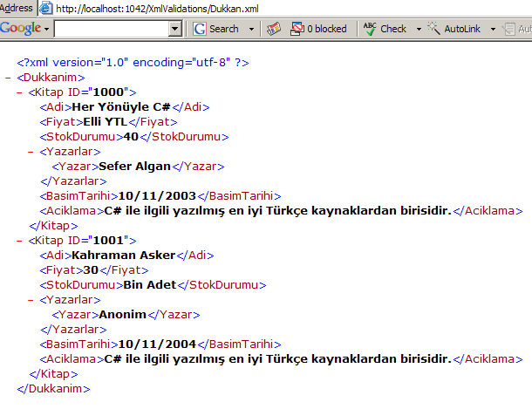The image size is (532, 409).
Task: Click the Google Search button icon
Action: pos(200,29)
